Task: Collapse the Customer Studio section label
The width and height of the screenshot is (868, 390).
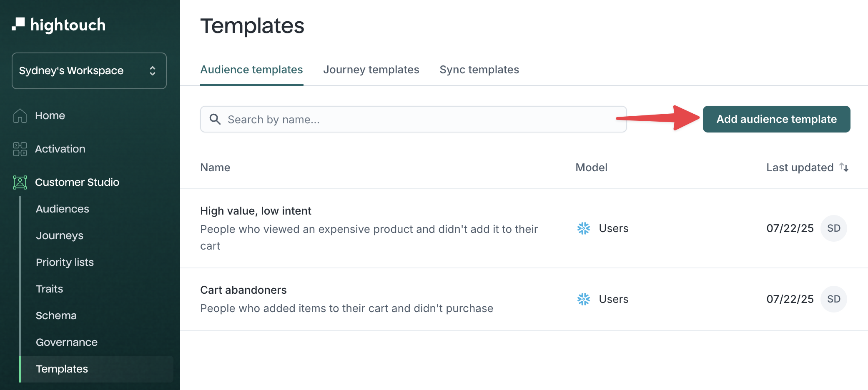Action: pos(77,182)
